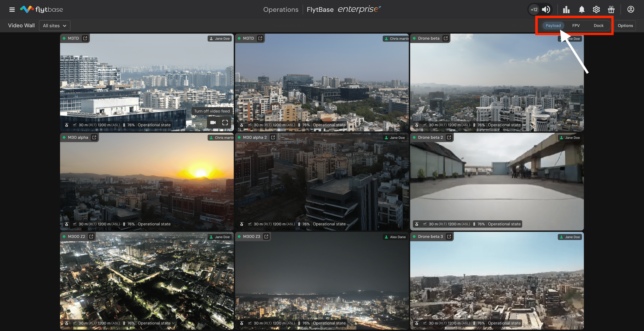Open the user account profile icon
The image size is (644, 331).
(x=631, y=9)
